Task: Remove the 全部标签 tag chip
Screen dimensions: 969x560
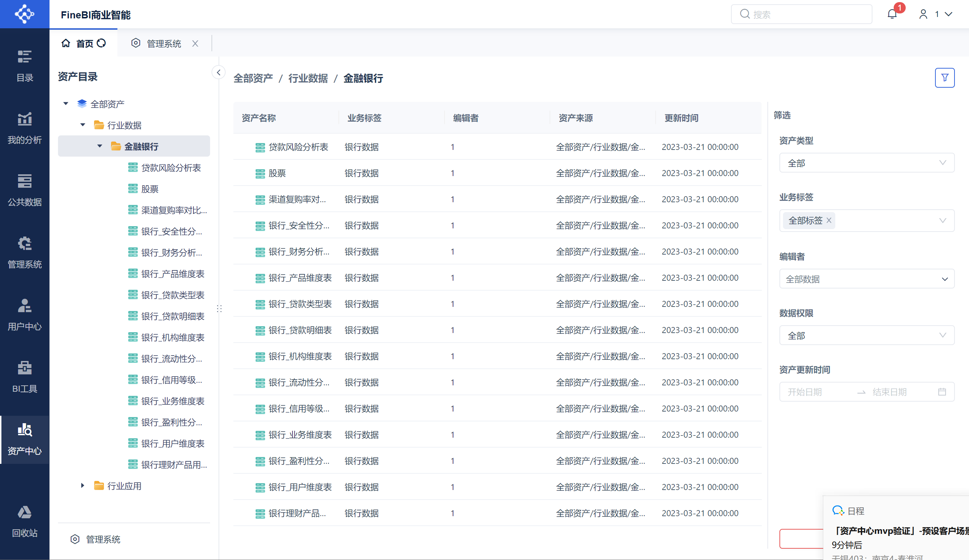Action: pyautogui.click(x=829, y=221)
